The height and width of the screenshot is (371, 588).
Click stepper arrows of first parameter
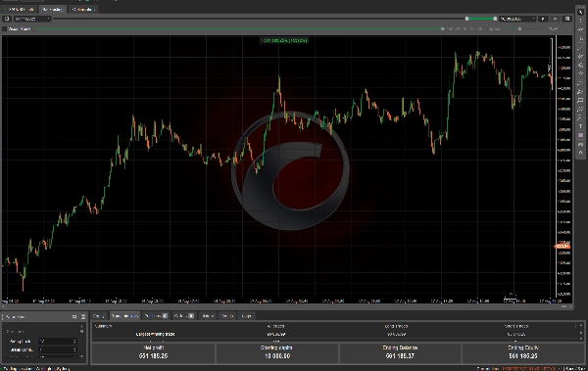[74, 342]
